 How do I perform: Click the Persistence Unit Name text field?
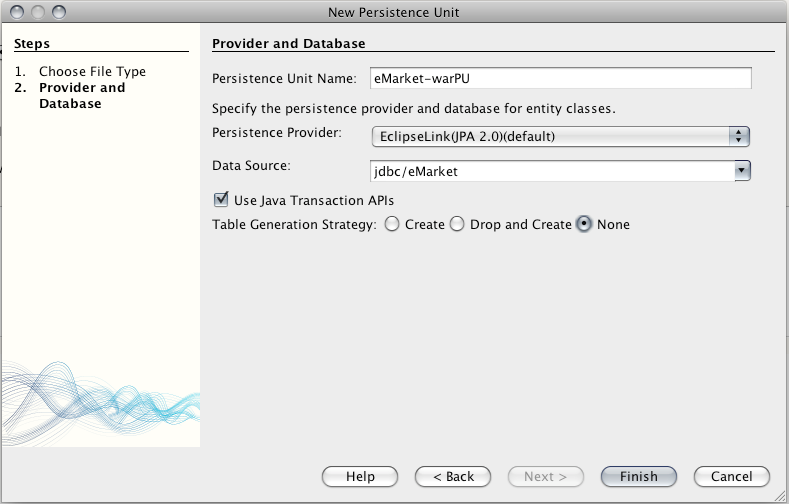click(561, 78)
